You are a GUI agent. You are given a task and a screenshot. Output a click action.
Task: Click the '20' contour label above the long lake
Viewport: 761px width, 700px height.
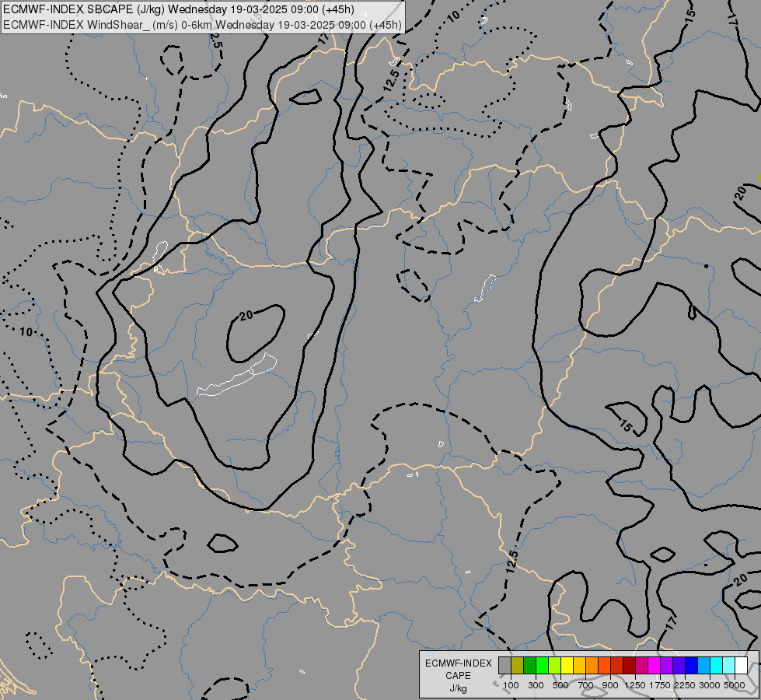click(246, 316)
